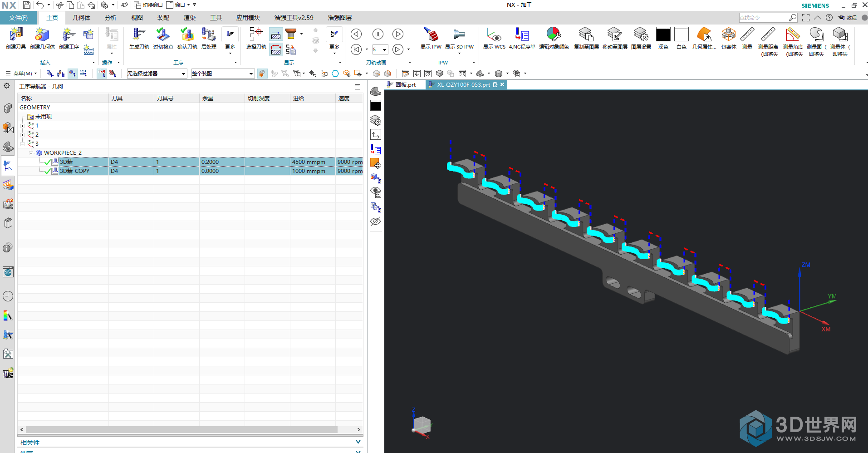The image size is (868, 453).
Task: Switch to 浩强工具v2.59 ribbon tab
Action: 294,18
